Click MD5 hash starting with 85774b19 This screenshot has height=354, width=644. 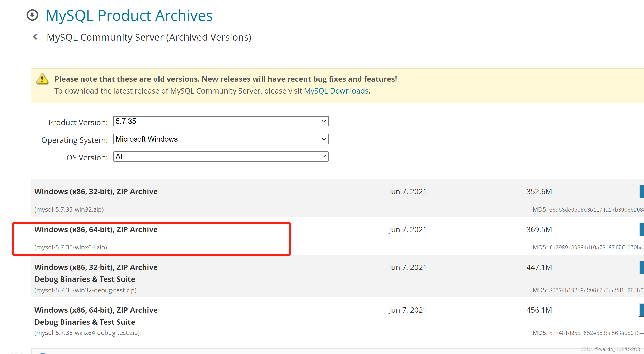(x=596, y=290)
